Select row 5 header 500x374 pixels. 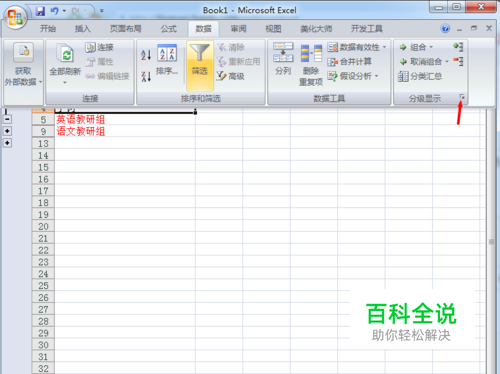43,119
